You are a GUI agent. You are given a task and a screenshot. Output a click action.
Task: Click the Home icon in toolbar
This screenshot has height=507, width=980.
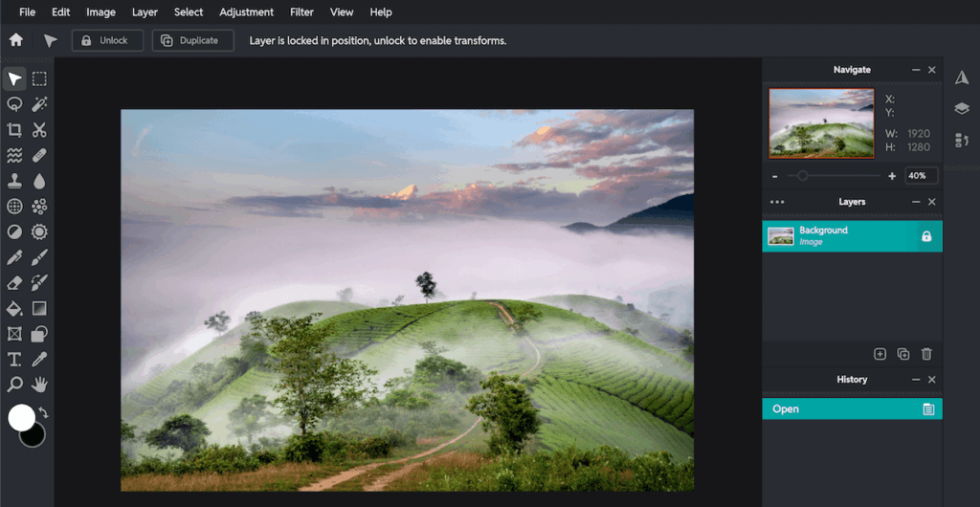tap(15, 40)
